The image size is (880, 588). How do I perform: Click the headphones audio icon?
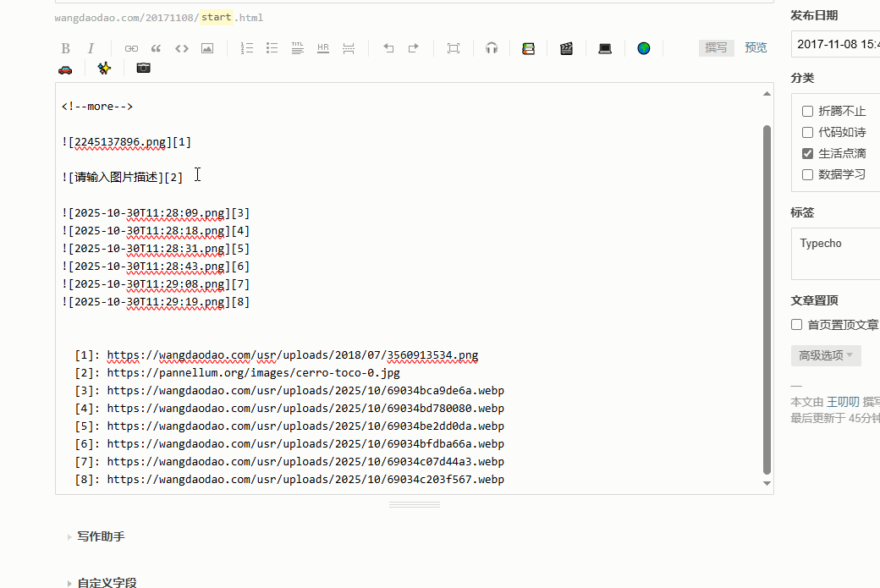[492, 48]
